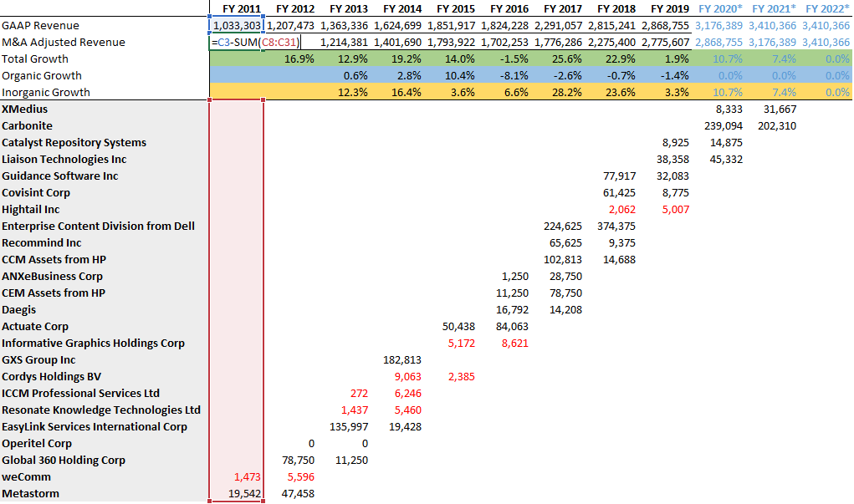Click Total Growth cell -1.5%

514,59
